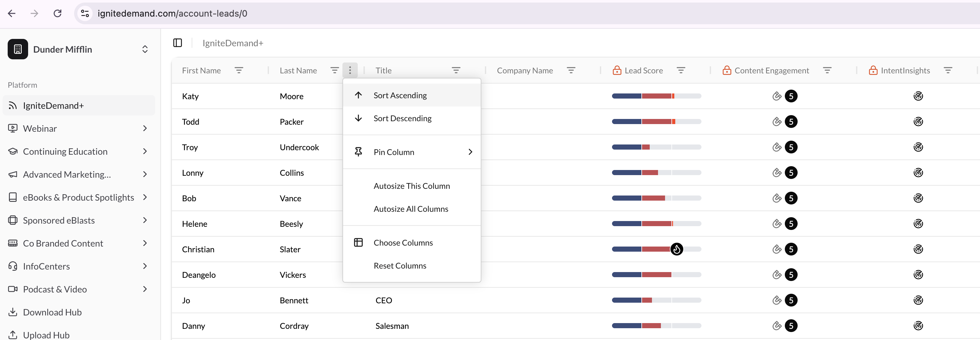Expand the Pin Column submenu
This screenshot has width=980, height=340.
pyautogui.click(x=412, y=152)
